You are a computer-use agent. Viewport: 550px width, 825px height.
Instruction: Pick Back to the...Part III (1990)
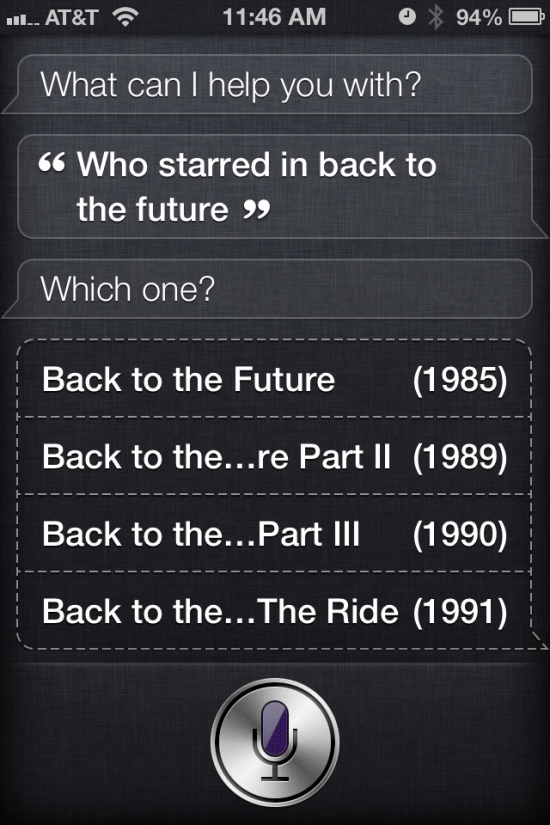point(274,533)
